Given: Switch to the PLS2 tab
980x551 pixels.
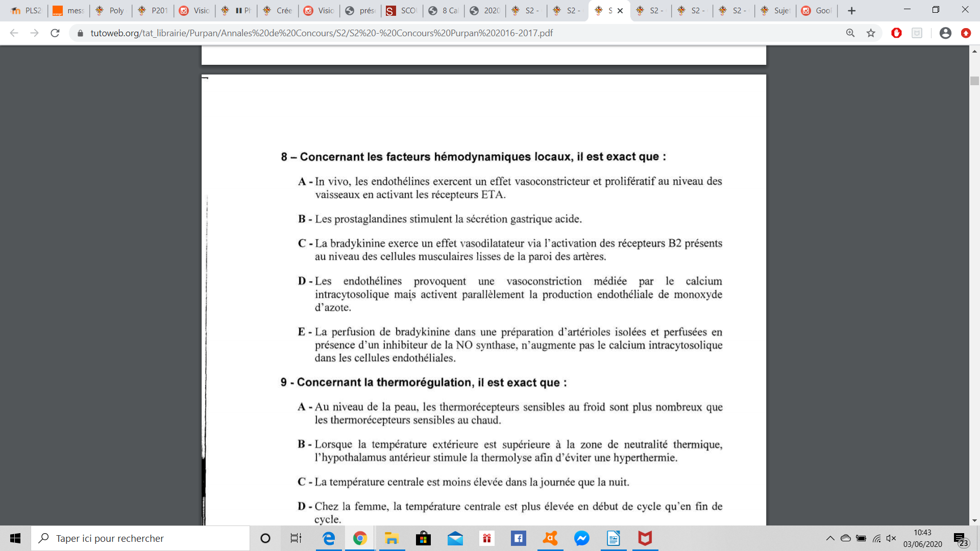Looking at the screenshot, I should click(27, 10).
